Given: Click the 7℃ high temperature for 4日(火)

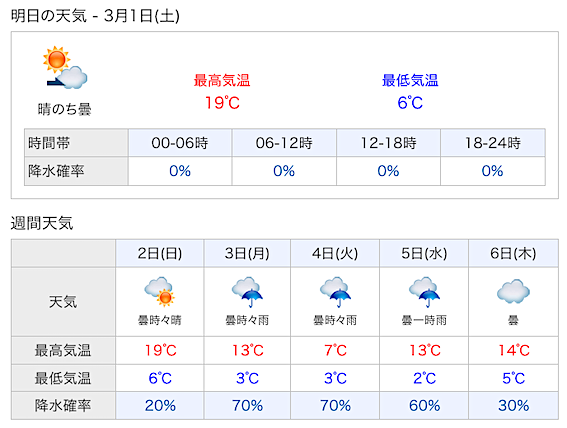Looking at the screenshot, I should pos(335,350).
